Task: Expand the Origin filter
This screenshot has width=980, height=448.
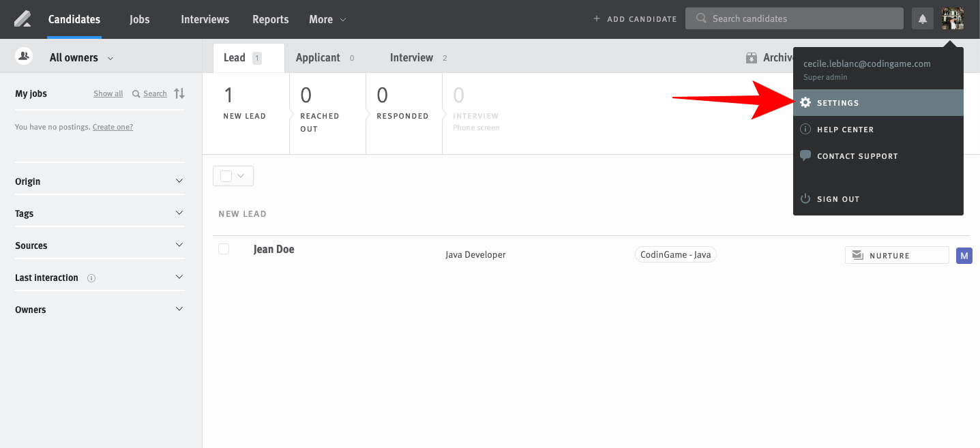Action: tap(100, 181)
